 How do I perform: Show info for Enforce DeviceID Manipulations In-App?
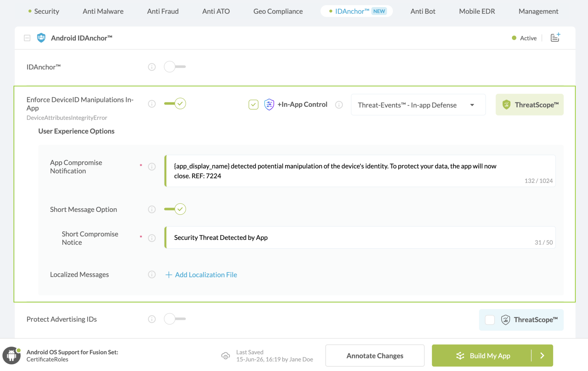click(152, 104)
